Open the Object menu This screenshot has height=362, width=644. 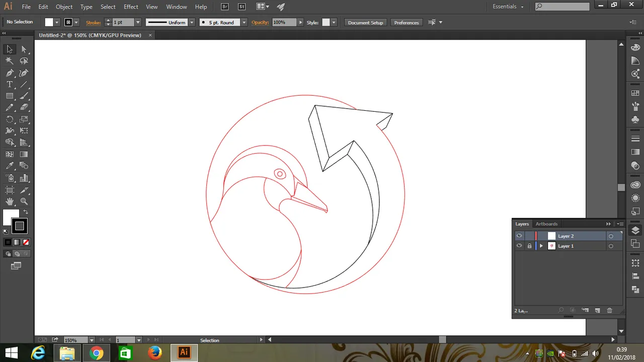point(64,7)
